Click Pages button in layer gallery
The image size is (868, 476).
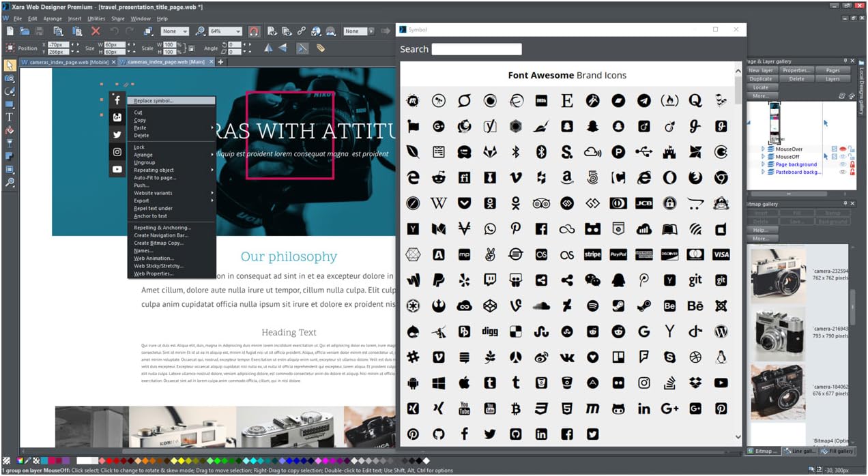coord(833,70)
